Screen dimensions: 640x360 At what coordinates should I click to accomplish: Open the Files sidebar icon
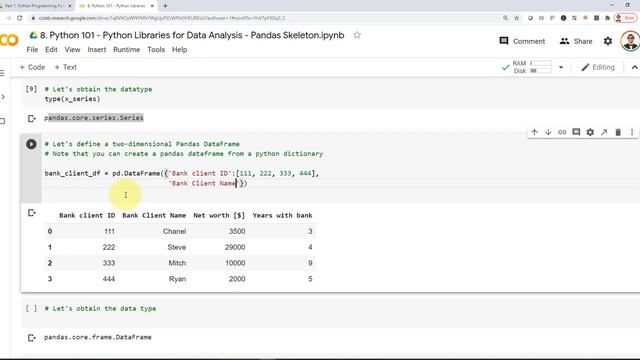click(x=2, y=121)
